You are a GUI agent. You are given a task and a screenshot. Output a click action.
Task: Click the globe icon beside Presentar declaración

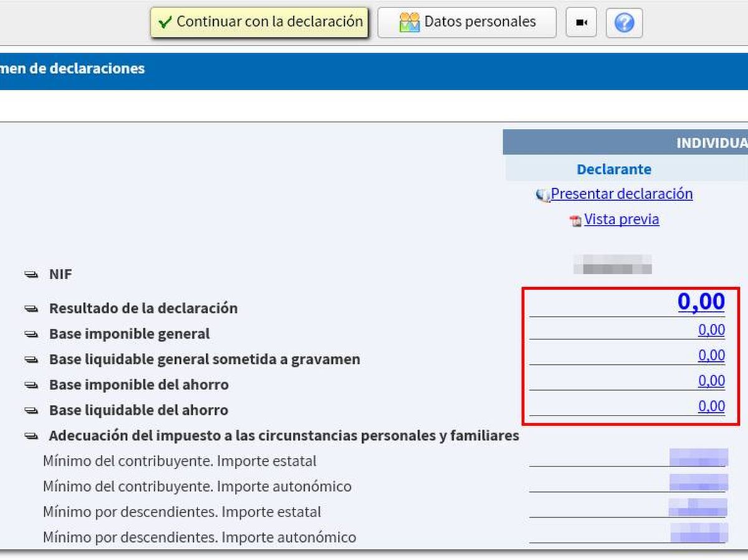click(x=542, y=195)
